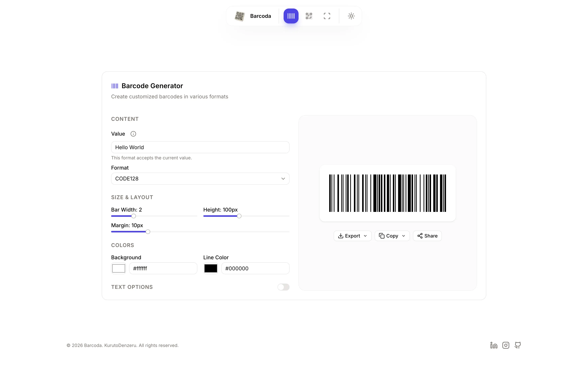Screen dimensions: 588x367
Task: Click the Barcoda app name in the header
Action: 260,16
